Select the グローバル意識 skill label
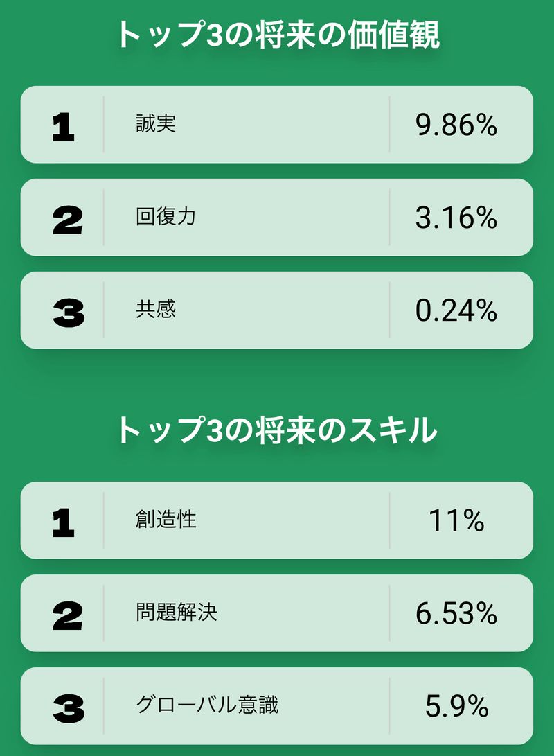The width and height of the screenshot is (554, 756). click(x=207, y=705)
